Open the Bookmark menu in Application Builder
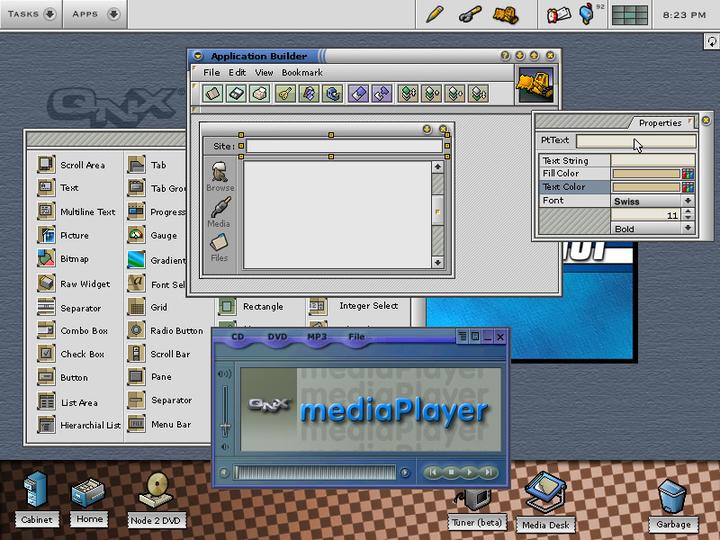The width and height of the screenshot is (720, 540). pos(302,73)
